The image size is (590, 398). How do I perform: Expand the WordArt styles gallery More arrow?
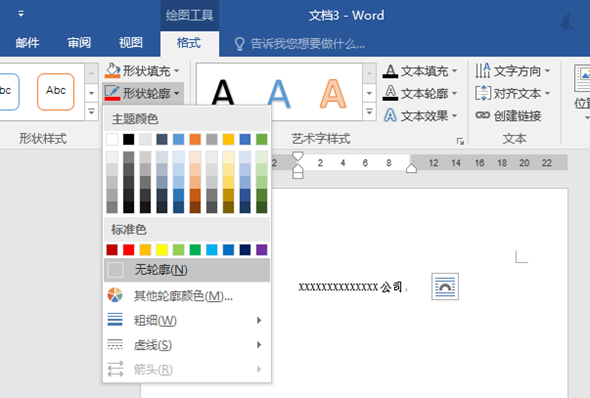tap(369, 112)
